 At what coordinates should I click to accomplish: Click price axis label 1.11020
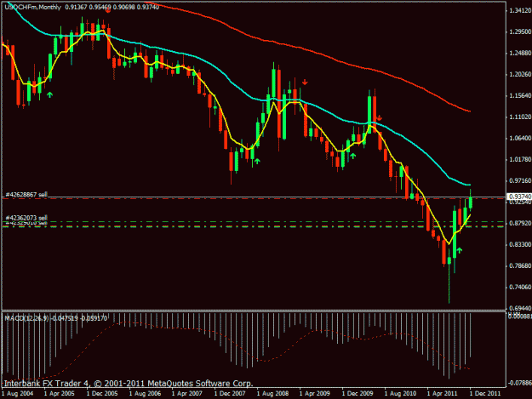tap(520, 117)
